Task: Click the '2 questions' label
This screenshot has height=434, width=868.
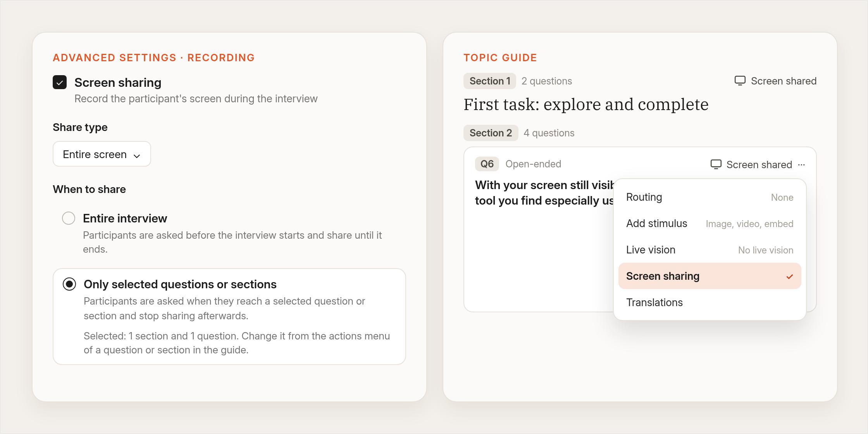Action: 546,81
